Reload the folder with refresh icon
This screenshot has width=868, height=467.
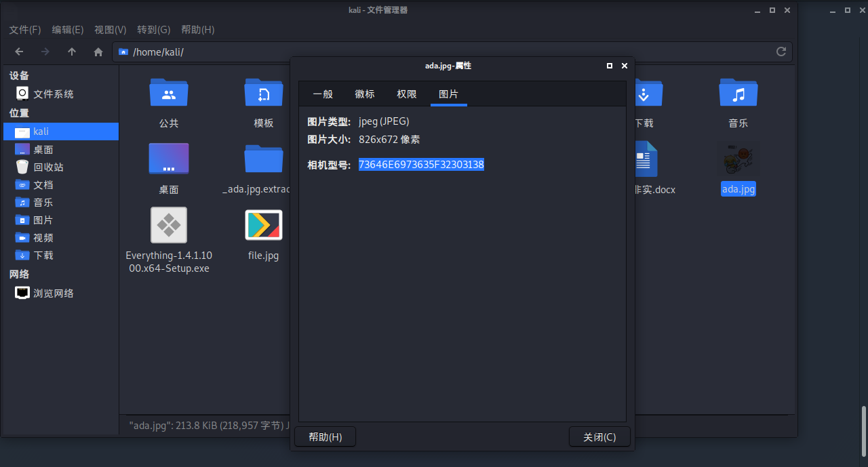pos(781,52)
